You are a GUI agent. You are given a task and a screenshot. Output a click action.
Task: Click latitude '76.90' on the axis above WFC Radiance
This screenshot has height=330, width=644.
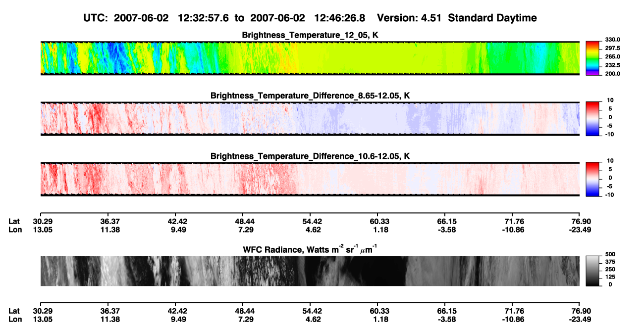click(x=581, y=221)
